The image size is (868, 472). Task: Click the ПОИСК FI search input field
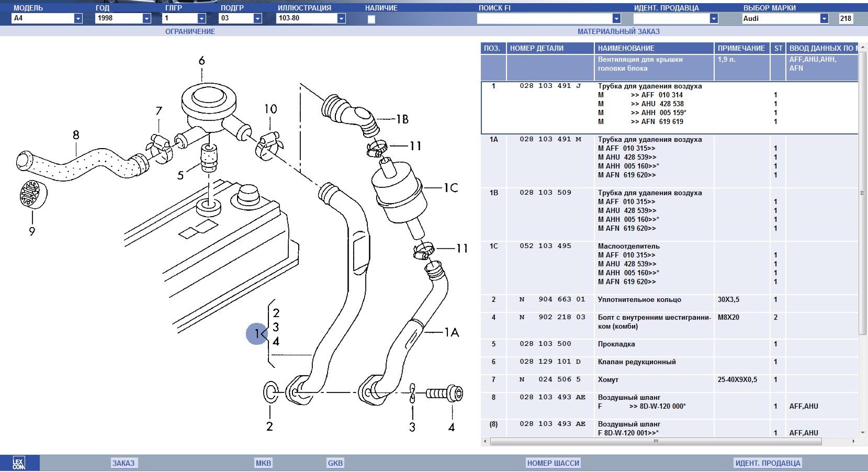[x=545, y=19]
